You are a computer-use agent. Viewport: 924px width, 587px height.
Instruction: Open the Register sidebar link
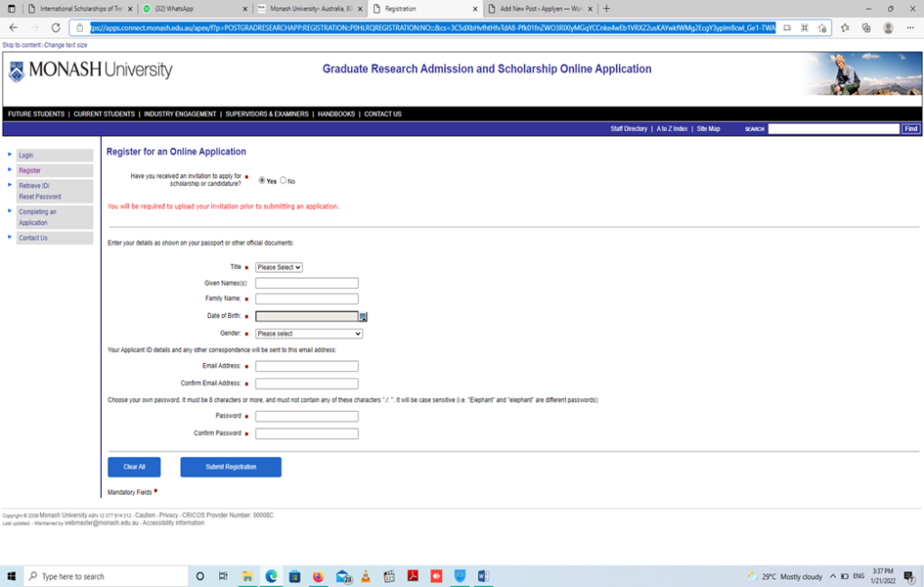pos(30,171)
